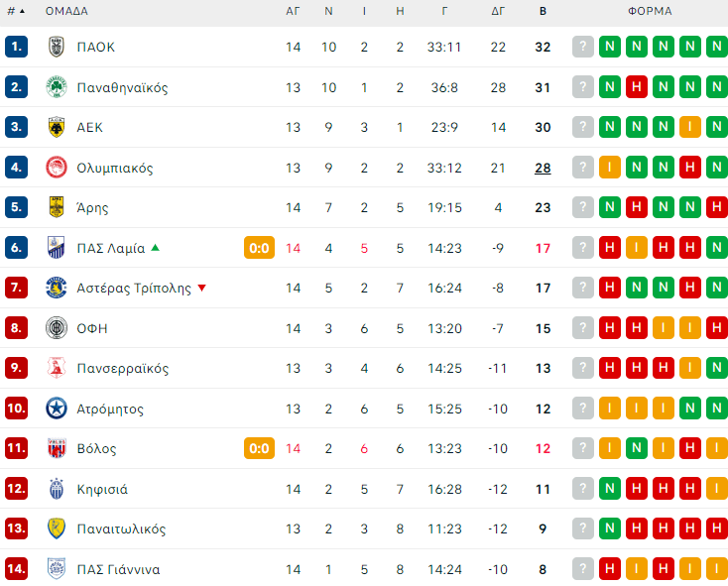This screenshot has height=586, width=728.
Task: Click the Παναιτωλικός yellow crest icon
Action: [x=57, y=529]
